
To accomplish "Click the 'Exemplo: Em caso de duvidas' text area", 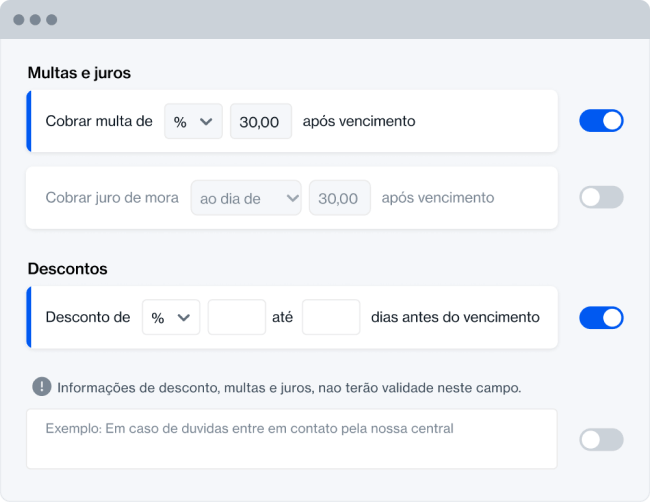I will click(x=291, y=438).
